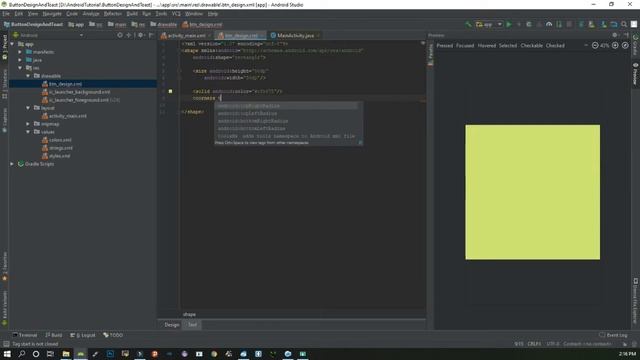Viewport: 640px width, 360px height.
Task: Switch to MainActivity.java editor tab
Action: (295, 36)
